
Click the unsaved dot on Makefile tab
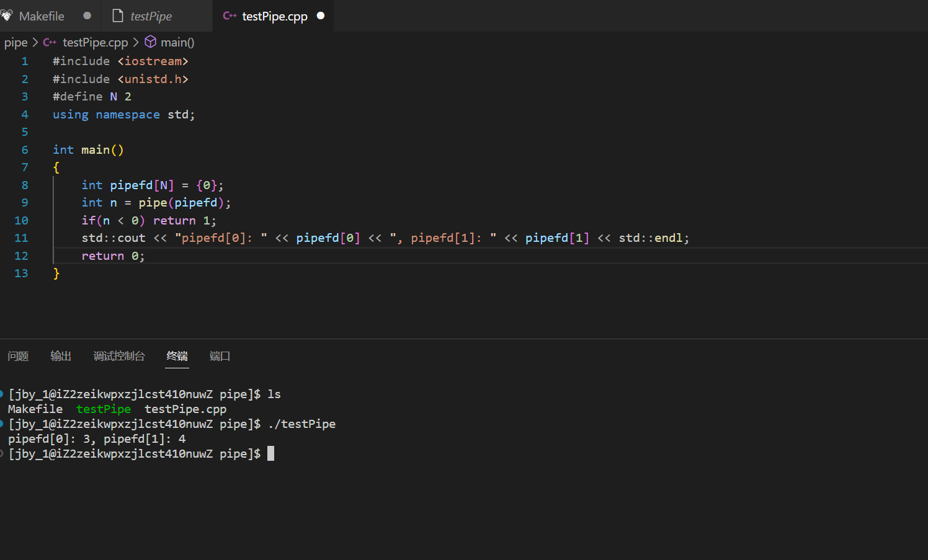point(87,16)
